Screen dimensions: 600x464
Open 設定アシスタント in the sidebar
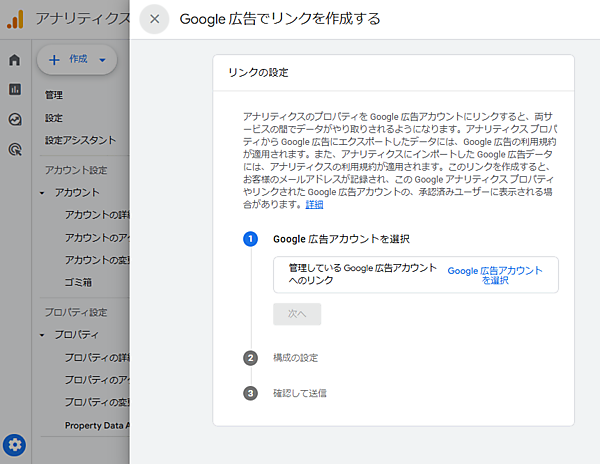(x=80, y=140)
